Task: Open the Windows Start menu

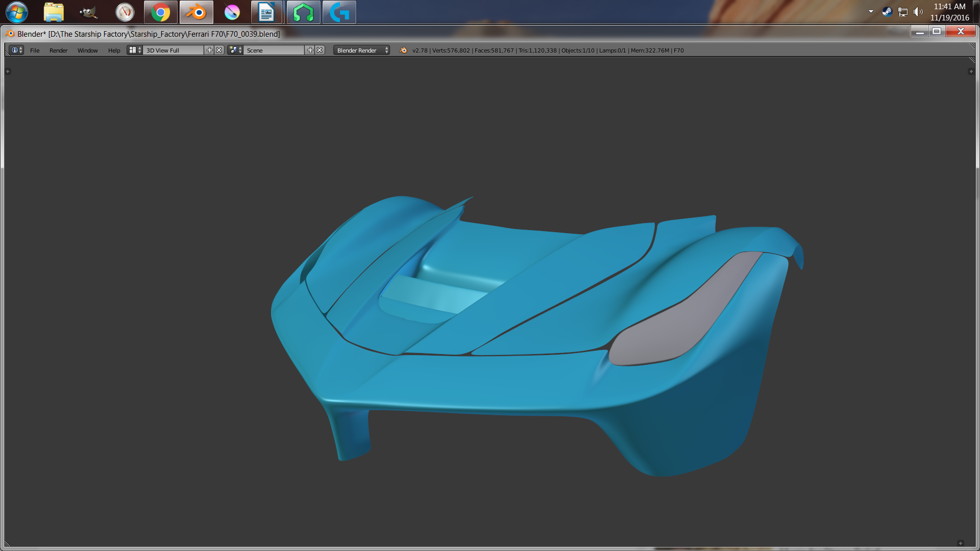Action: [17, 12]
